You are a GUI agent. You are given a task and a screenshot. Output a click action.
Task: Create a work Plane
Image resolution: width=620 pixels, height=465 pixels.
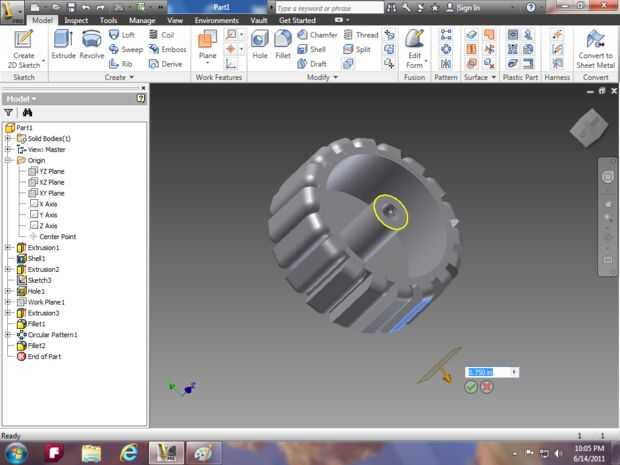pyautogui.click(x=207, y=45)
